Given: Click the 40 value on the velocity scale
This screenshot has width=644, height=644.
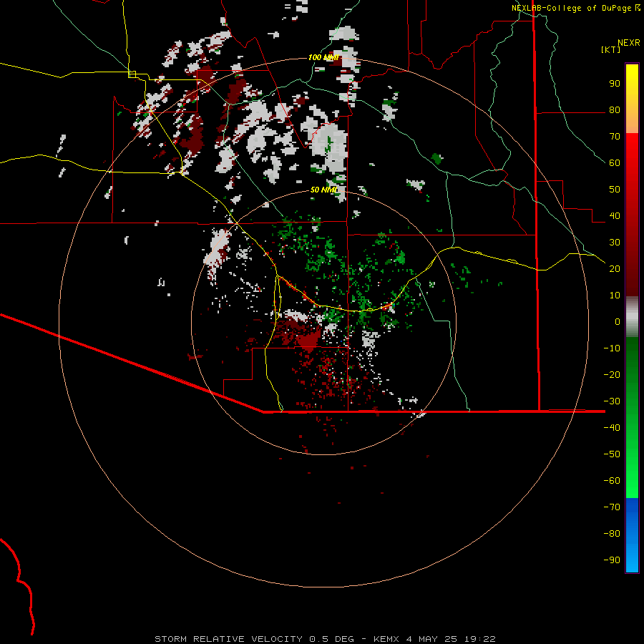Looking at the screenshot, I should [x=615, y=215].
